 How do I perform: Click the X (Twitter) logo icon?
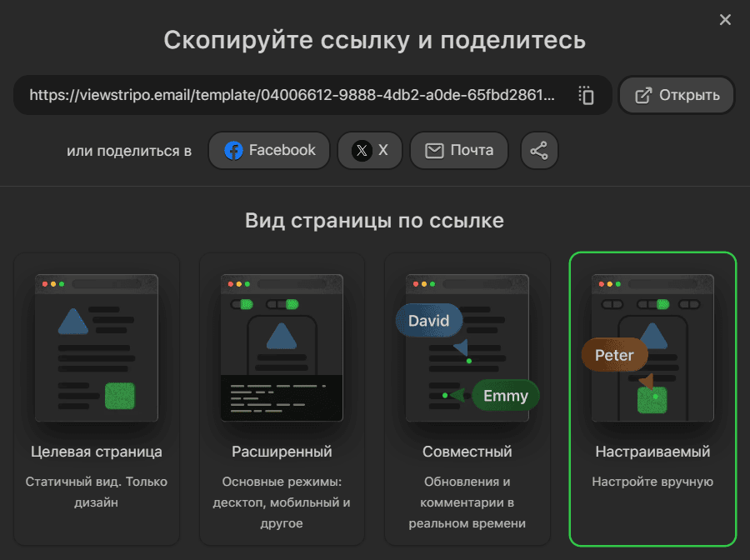click(361, 150)
